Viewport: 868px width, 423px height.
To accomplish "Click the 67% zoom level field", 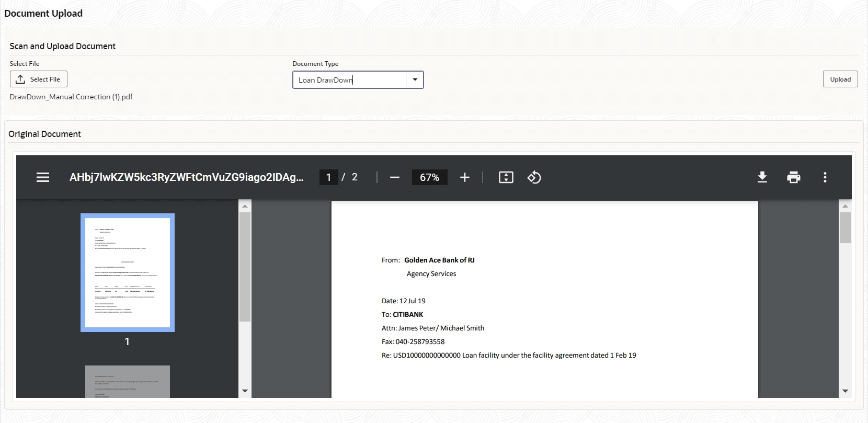I will pos(430,177).
